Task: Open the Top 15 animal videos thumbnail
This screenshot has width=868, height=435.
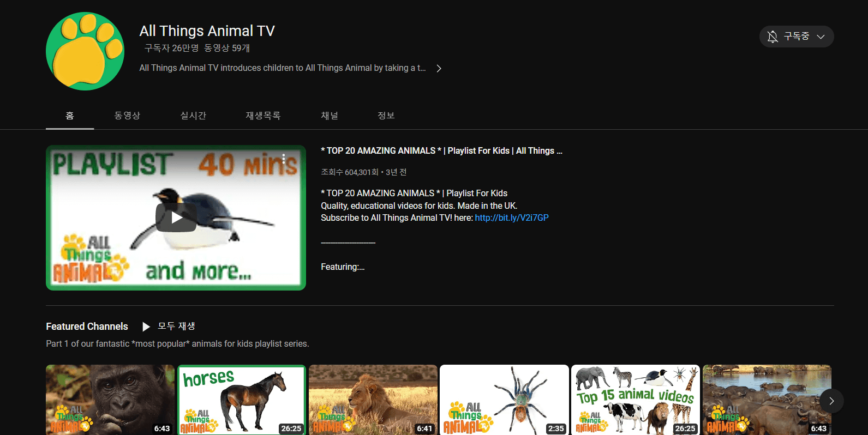Action: (x=636, y=400)
